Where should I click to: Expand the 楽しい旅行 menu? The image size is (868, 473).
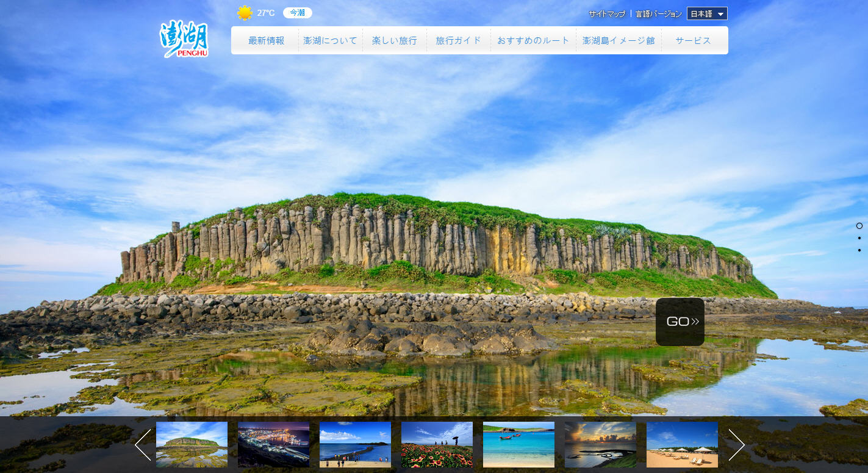click(394, 40)
